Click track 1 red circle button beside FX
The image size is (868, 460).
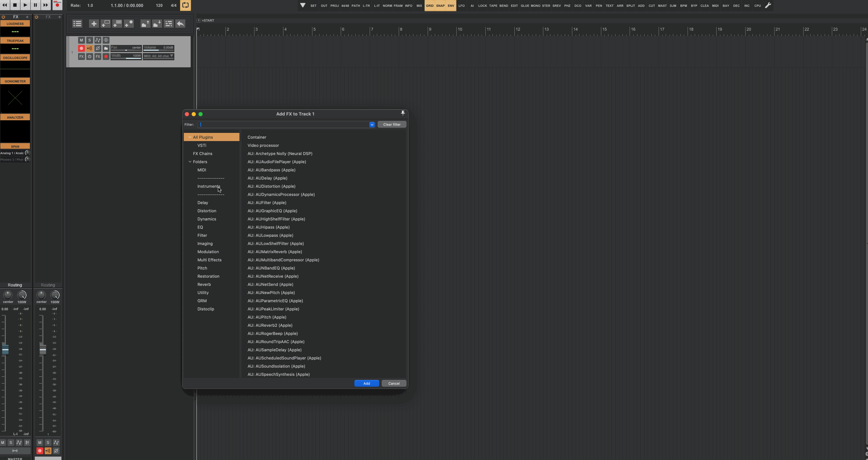(106, 57)
